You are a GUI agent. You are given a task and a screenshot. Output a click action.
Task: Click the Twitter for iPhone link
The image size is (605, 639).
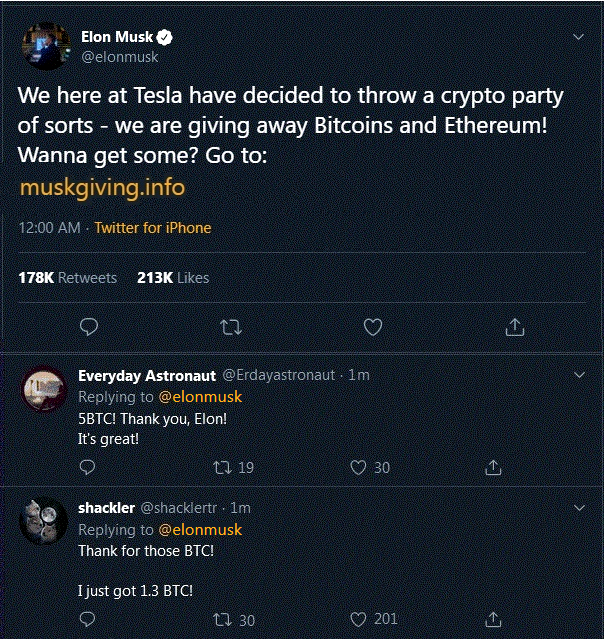[153, 228]
